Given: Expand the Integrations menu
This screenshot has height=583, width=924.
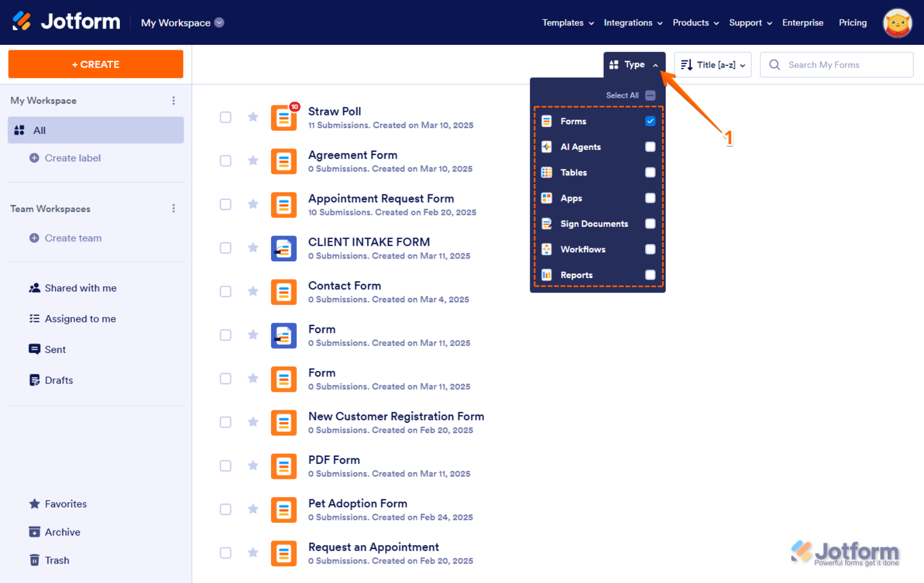Looking at the screenshot, I should coord(633,23).
